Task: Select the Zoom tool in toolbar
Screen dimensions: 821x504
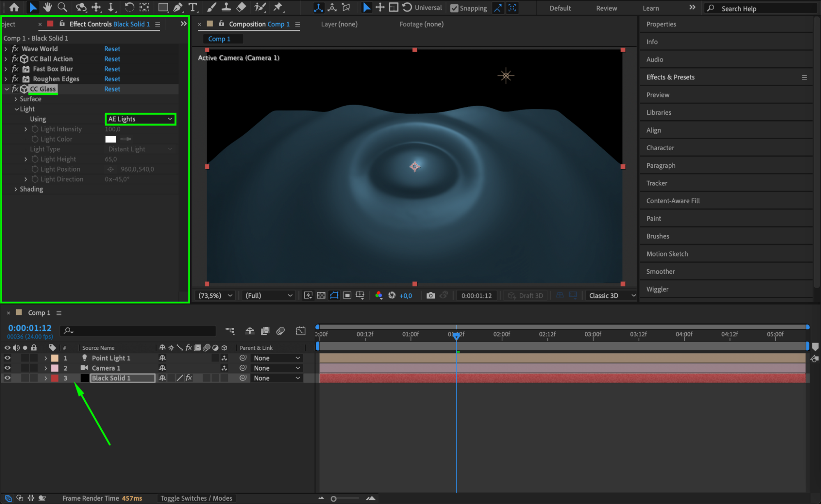Action: pyautogui.click(x=62, y=7)
